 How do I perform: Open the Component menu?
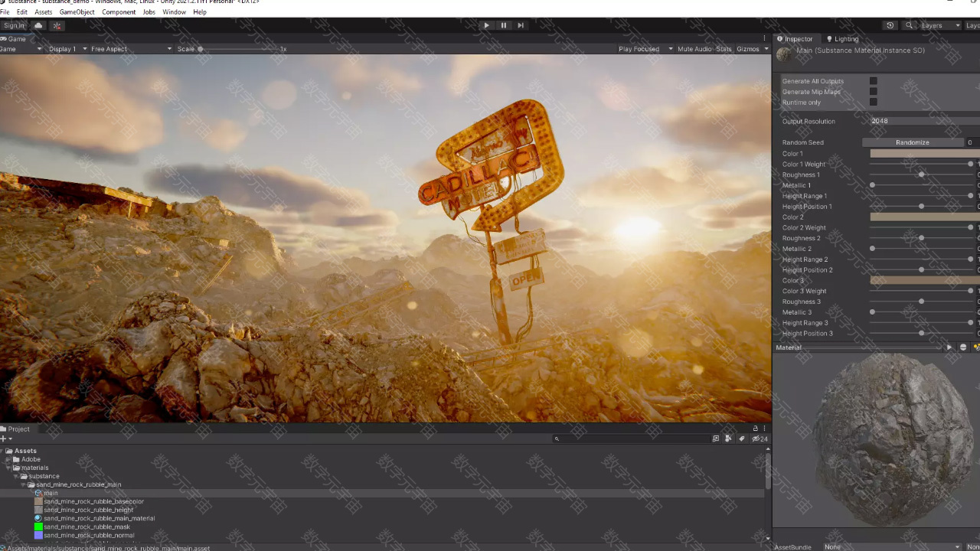[x=119, y=12]
